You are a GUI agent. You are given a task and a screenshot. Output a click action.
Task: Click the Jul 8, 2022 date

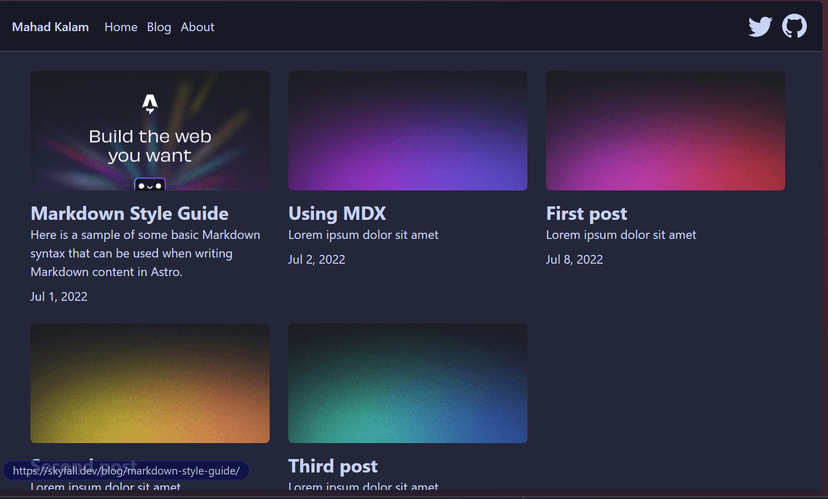575,260
